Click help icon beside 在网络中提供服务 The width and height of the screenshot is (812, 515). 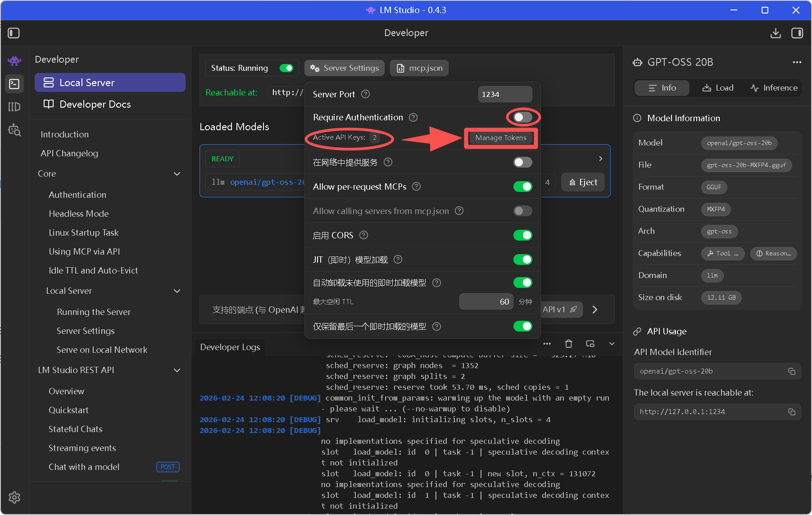[388, 162]
